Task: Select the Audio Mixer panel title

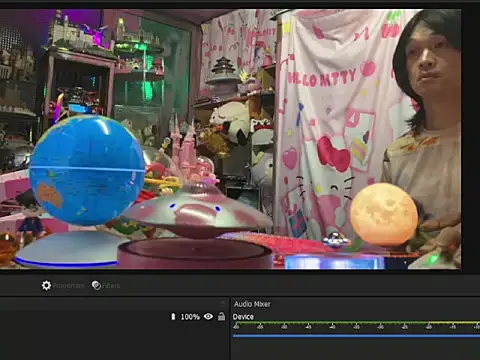Action: [252, 304]
